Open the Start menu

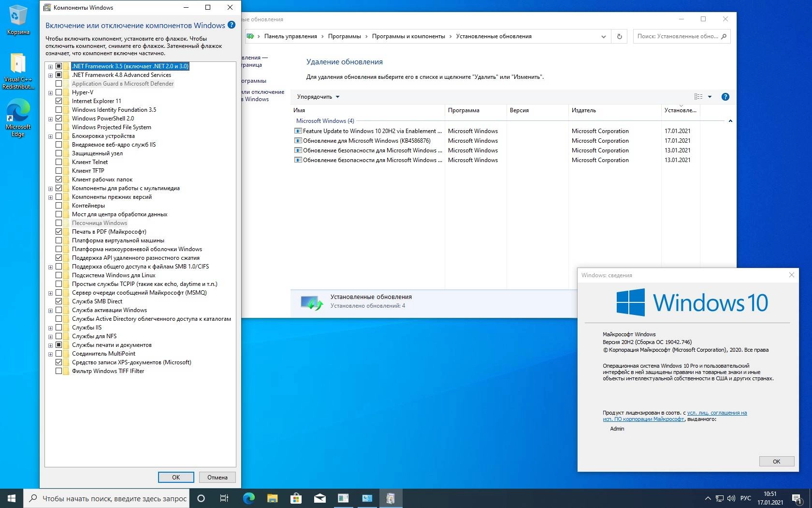[12, 498]
